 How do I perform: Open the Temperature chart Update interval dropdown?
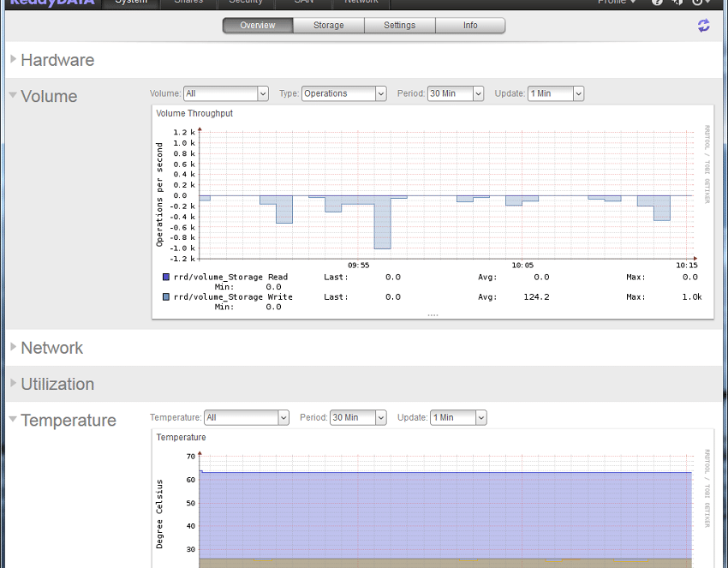[x=458, y=418]
